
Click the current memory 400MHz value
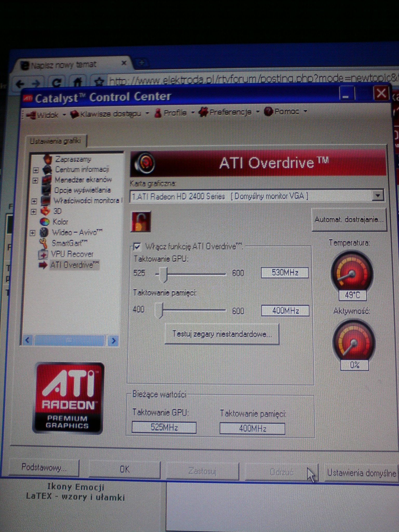[x=252, y=429]
